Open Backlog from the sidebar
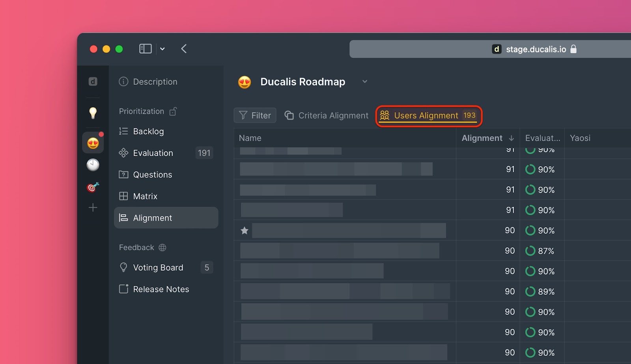 tap(149, 131)
